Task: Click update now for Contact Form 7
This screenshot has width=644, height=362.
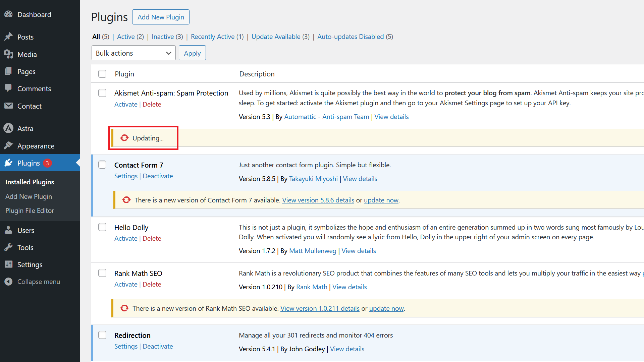Action: pyautogui.click(x=380, y=200)
